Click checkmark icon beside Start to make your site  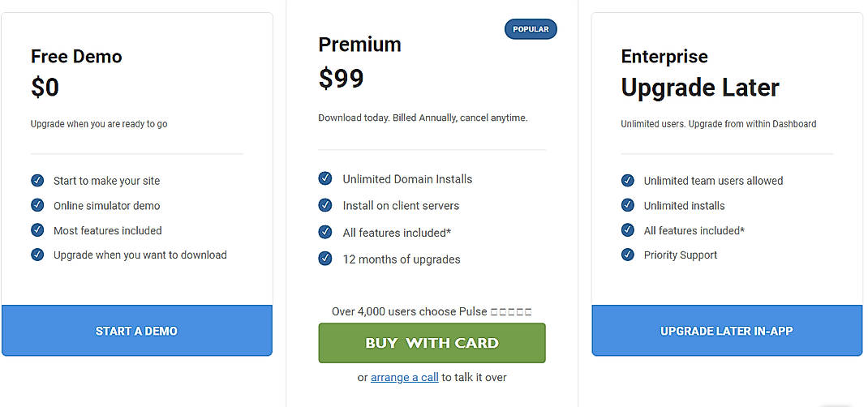(x=37, y=181)
